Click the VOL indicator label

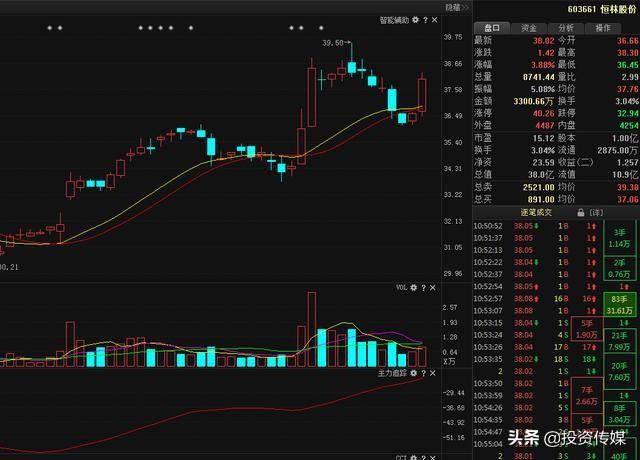click(x=402, y=288)
